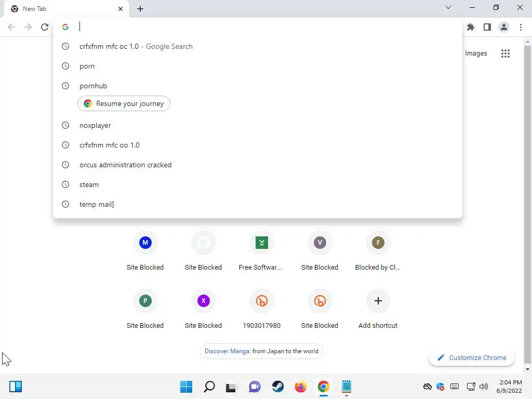Open Chrome's three-dot menu
Screen dimensions: 532x399
pyautogui.click(x=521, y=27)
